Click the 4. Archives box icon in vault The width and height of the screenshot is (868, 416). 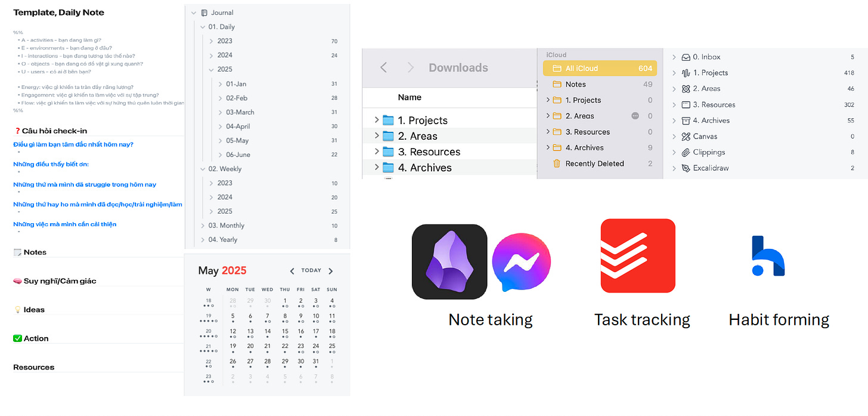tap(686, 121)
